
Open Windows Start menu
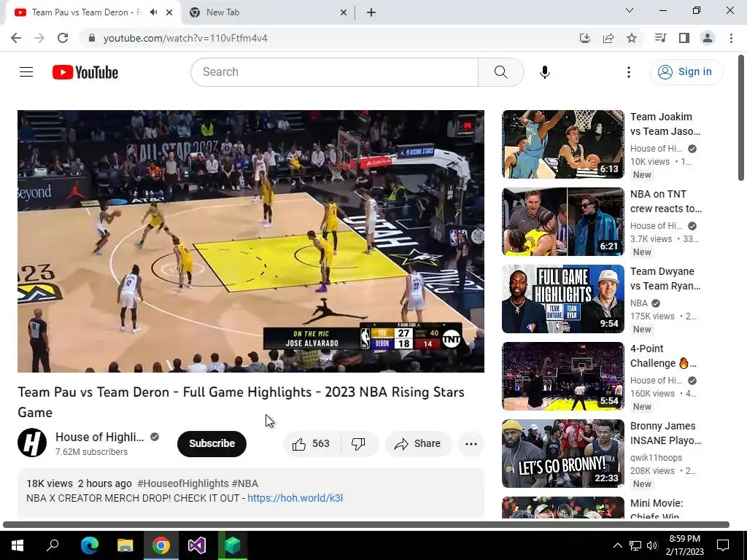[x=18, y=545]
